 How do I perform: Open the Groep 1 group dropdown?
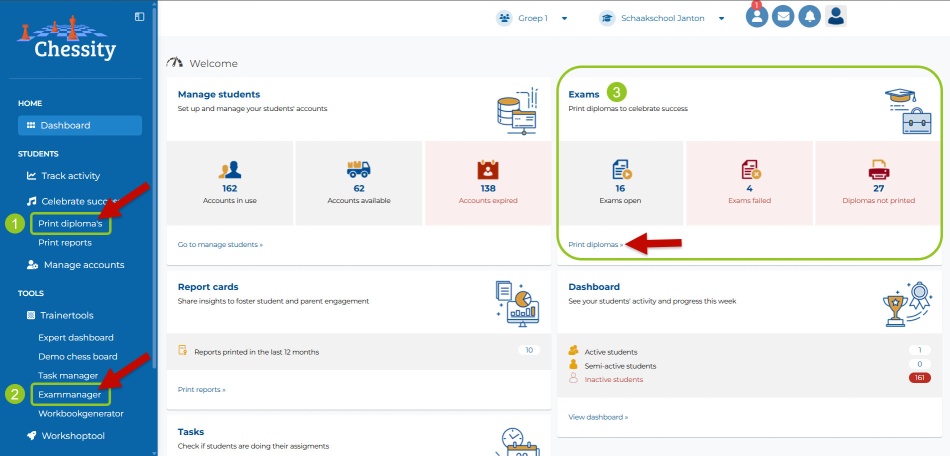(533, 18)
